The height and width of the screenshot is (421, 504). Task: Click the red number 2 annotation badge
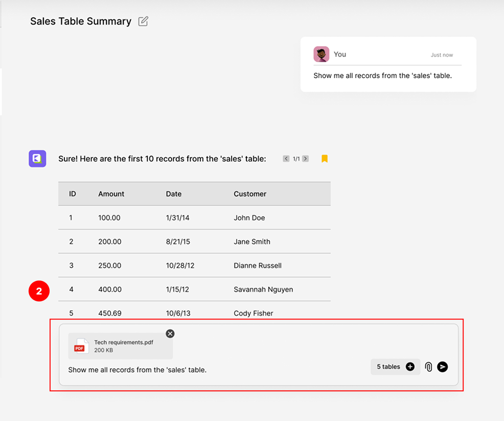(x=39, y=291)
